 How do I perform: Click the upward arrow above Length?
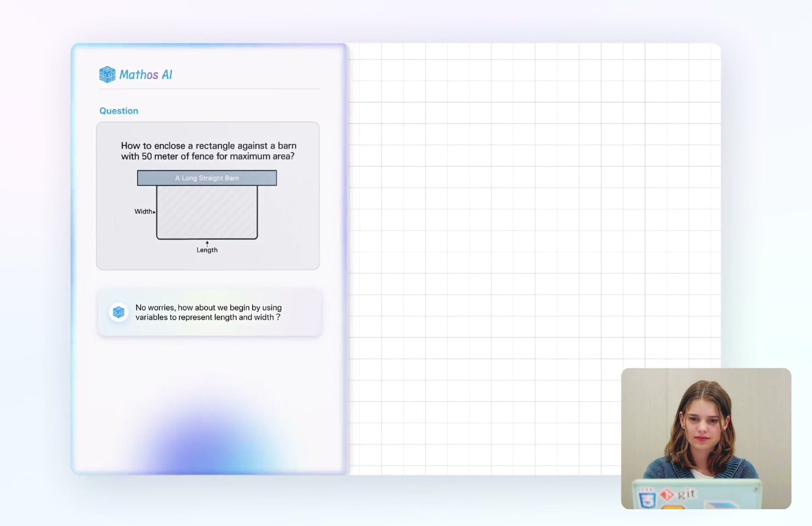coord(207,243)
